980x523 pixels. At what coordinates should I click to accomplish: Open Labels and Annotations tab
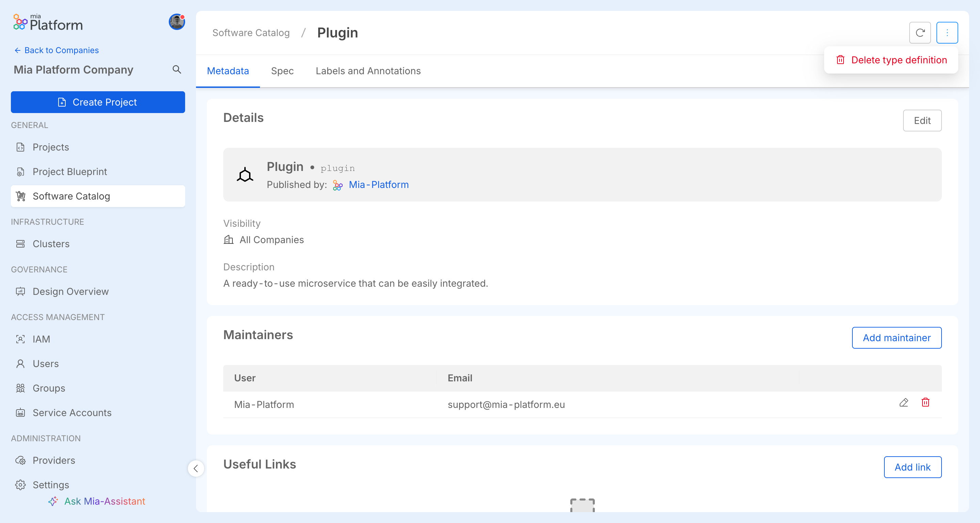click(368, 71)
